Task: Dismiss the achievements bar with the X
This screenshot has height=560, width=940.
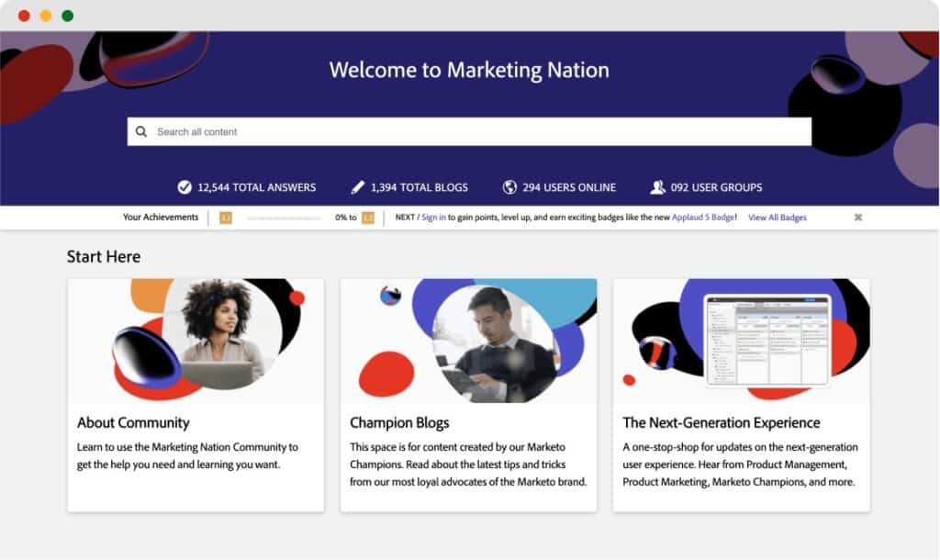Action: tap(858, 217)
